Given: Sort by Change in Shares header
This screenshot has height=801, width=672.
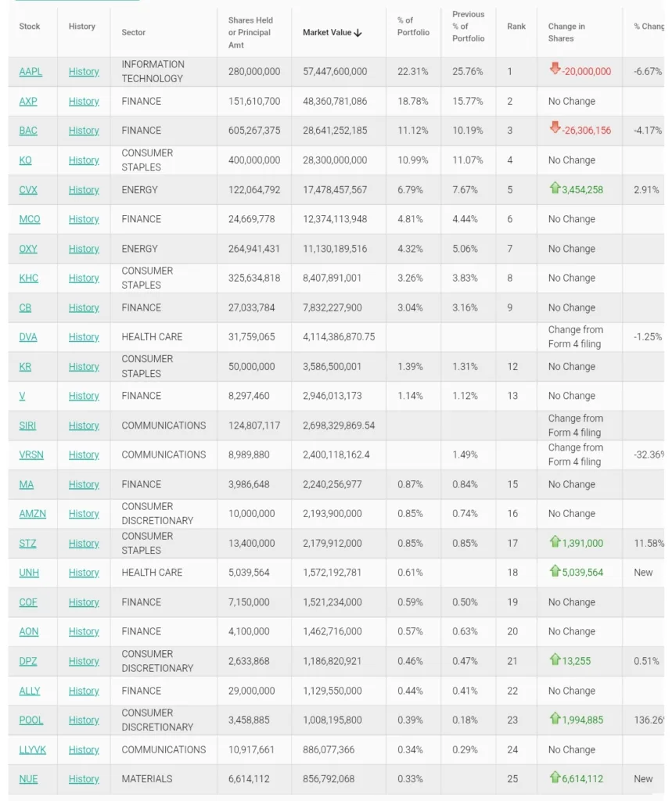Looking at the screenshot, I should point(566,32).
